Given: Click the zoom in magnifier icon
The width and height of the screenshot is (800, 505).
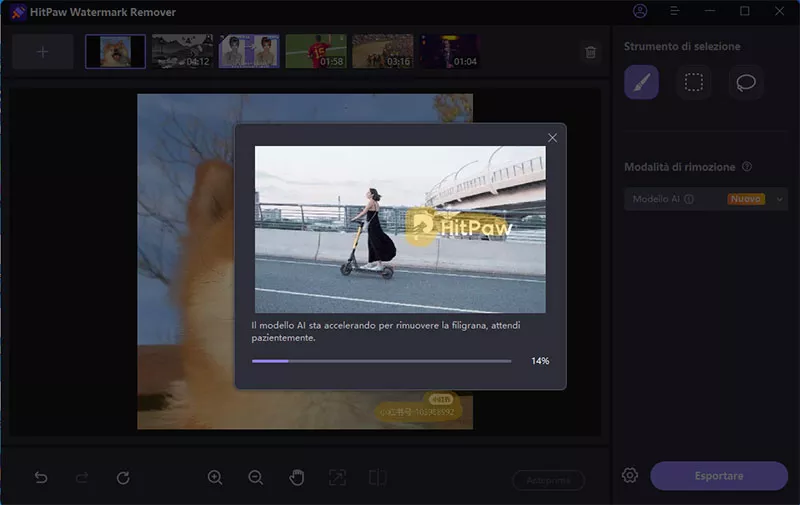Looking at the screenshot, I should pos(215,478).
